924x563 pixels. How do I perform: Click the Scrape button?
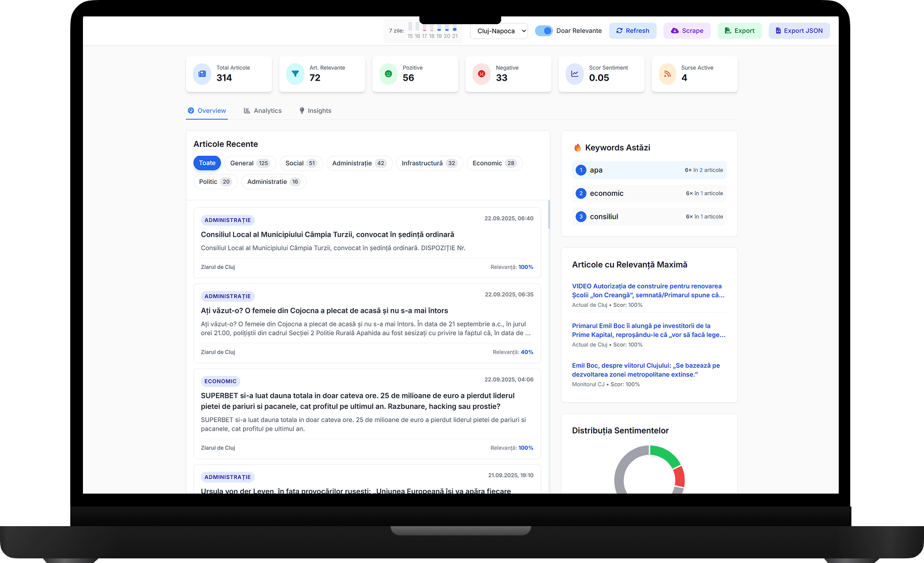pyautogui.click(x=687, y=31)
